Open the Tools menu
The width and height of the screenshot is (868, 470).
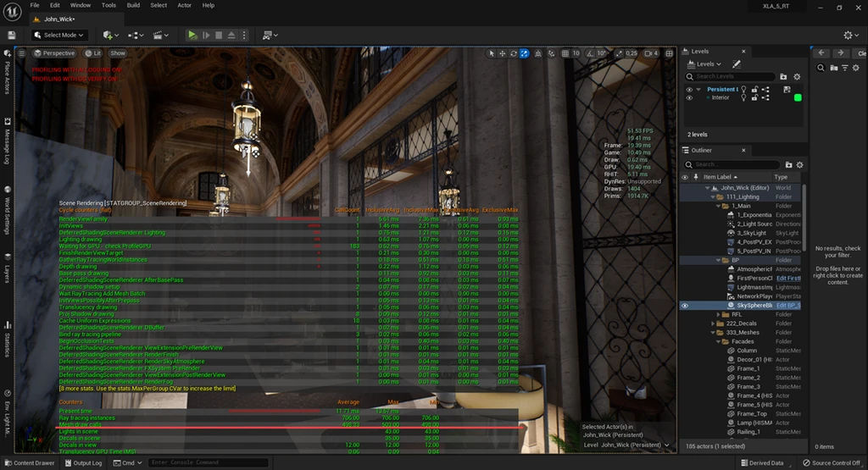point(108,5)
